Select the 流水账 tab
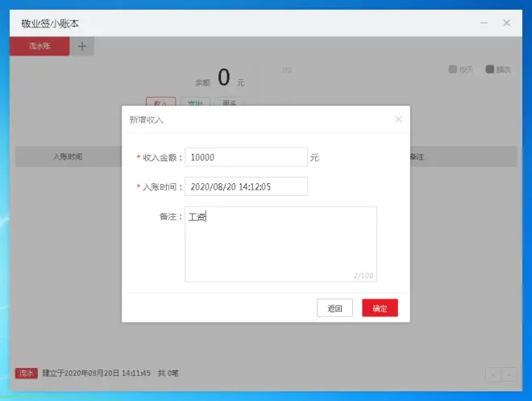Viewport: 532px width, 401px height. (39, 46)
